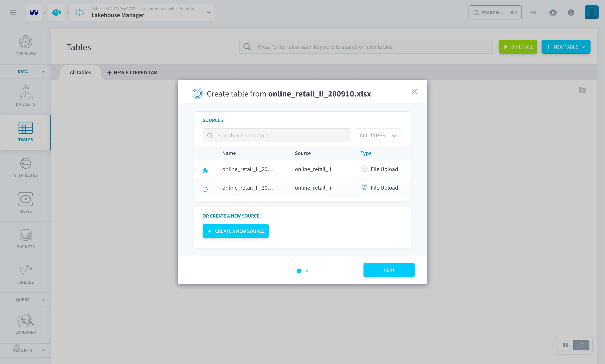
Task: Select the second online_retail_II source radio
Action: 205,189
